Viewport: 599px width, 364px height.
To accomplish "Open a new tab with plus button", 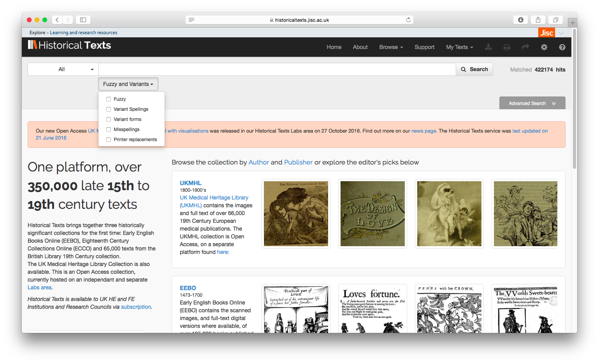I will coord(573,23).
